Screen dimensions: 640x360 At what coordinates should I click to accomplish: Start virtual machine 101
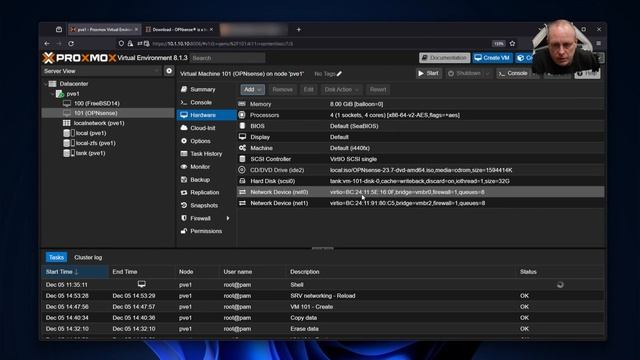[x=428, y=73]
